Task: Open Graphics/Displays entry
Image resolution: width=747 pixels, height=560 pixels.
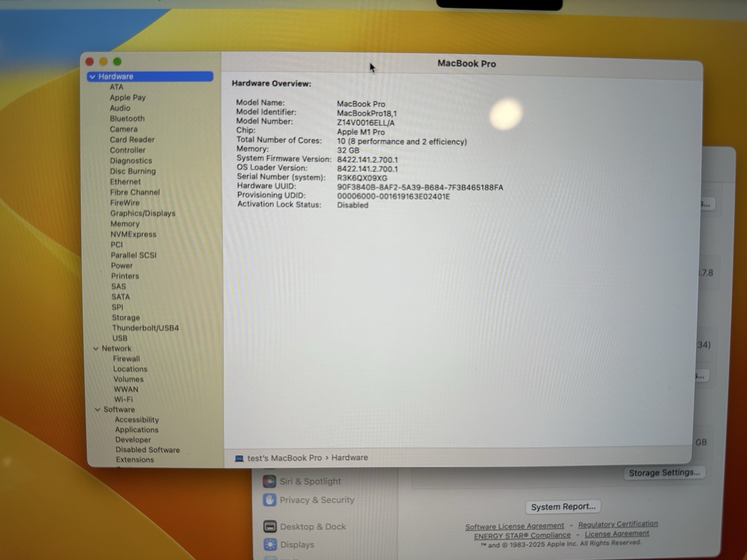Action: (x=143, y=213)
